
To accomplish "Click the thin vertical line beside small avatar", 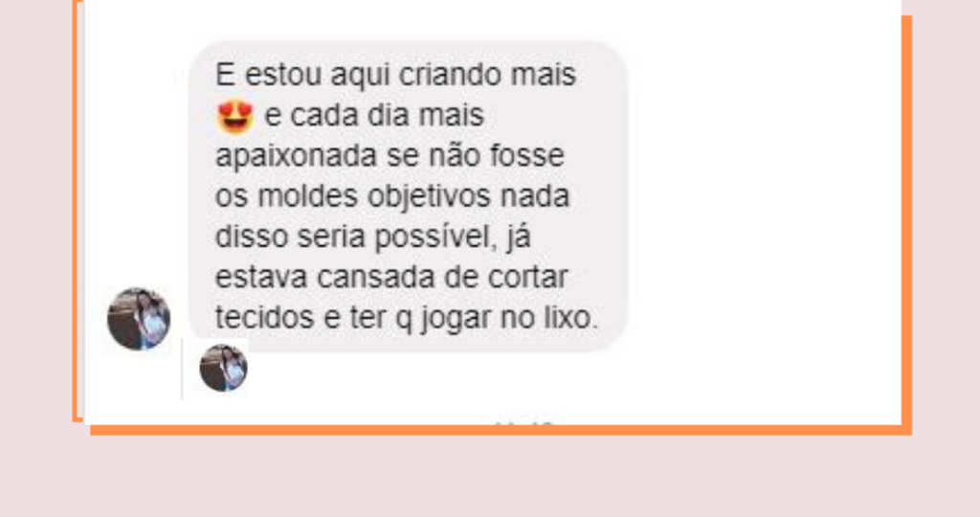I will click(x=182, y=369).
